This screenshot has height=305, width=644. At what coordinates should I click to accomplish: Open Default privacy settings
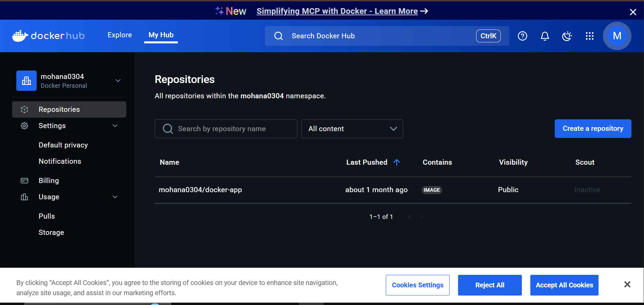(x=63, y=145)
